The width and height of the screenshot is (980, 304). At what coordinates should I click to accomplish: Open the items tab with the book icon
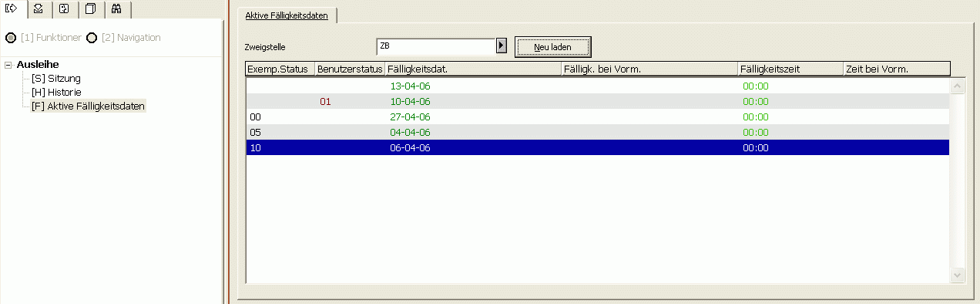point(91,10)
